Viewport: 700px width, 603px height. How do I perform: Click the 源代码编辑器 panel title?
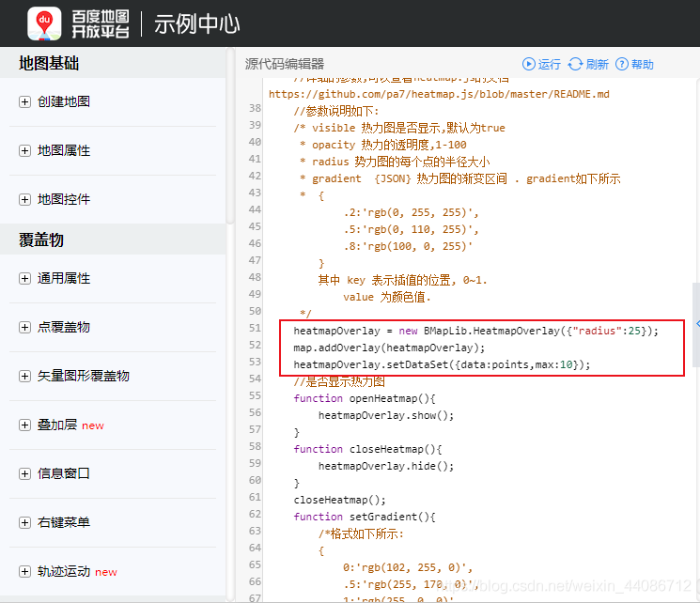tap(285, 64)
